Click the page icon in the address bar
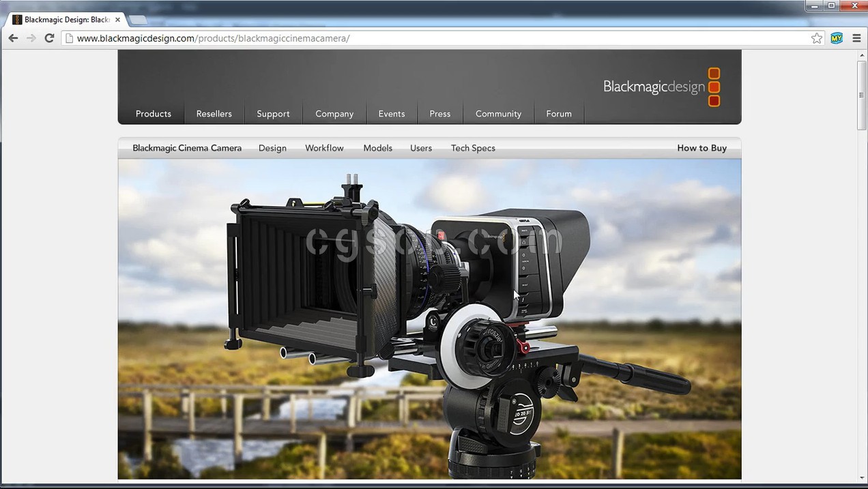The image size is (868, 489). (68, 38)
